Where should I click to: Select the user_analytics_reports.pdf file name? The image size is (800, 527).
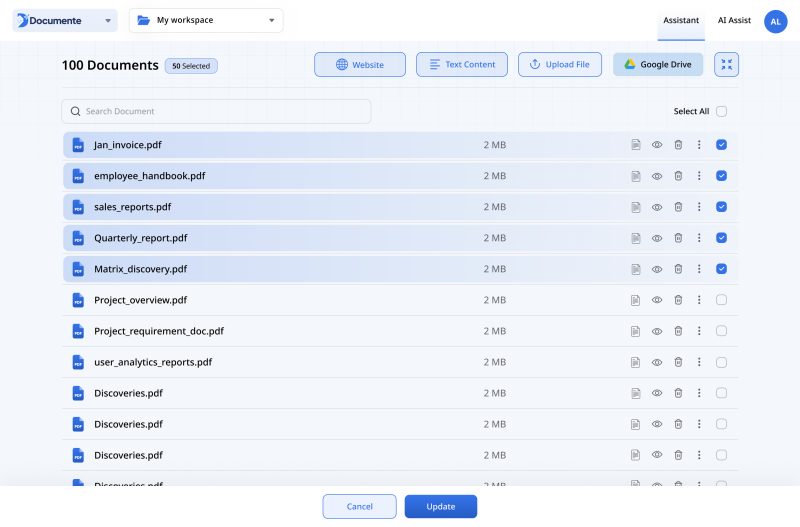[153, 362]
